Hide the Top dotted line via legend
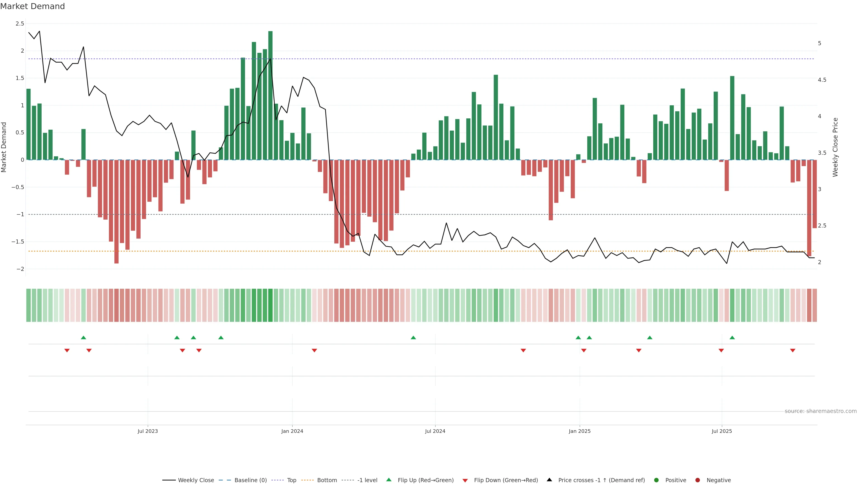Viewport: 868px width, 488px height. (x=291, y=480)
